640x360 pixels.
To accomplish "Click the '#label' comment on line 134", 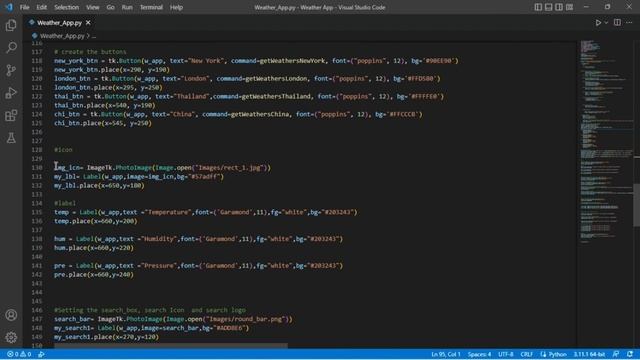I will click(x=65, y=203).
